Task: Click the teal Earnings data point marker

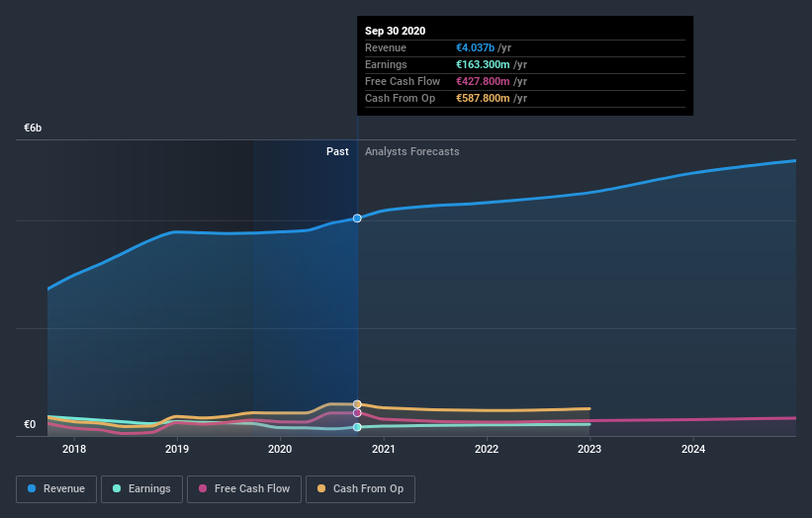Action: pyautogui.click(x=357, y=427)
